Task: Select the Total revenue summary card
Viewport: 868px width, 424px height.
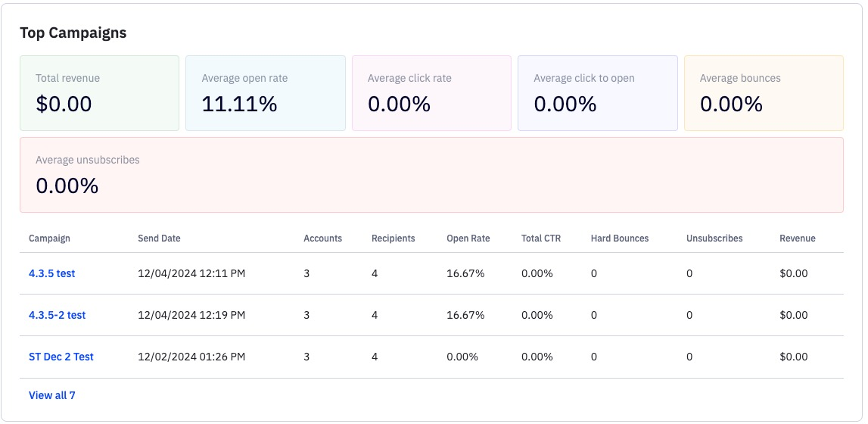Action: click(99, 93)
